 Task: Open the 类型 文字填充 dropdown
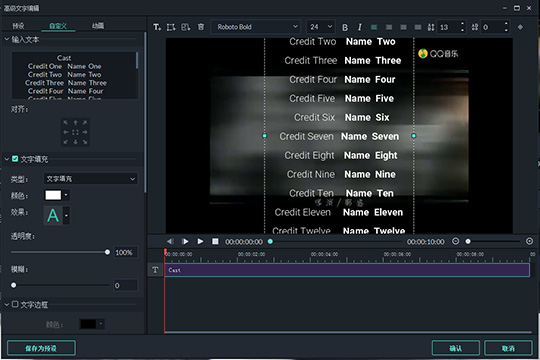pyautogui.click(x=91, y=179)
